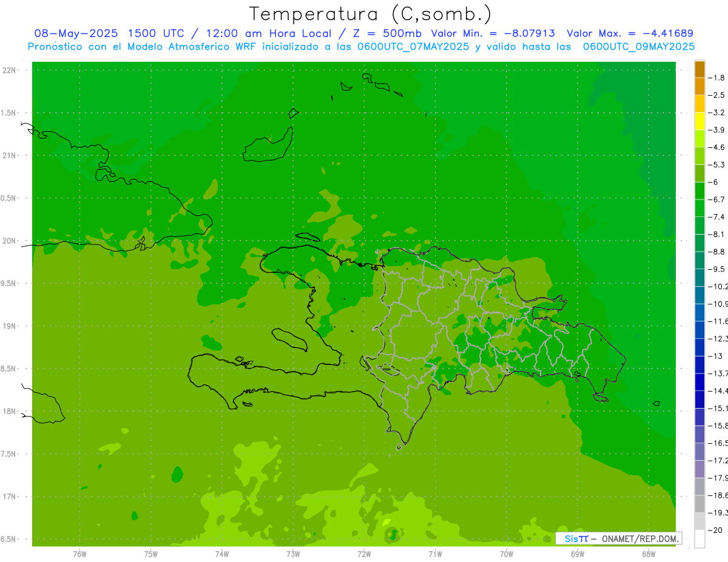Viewport: 728px width, 562px height.
Task: Click the -7.4 value on color legend
Action: tap(717, 217)
